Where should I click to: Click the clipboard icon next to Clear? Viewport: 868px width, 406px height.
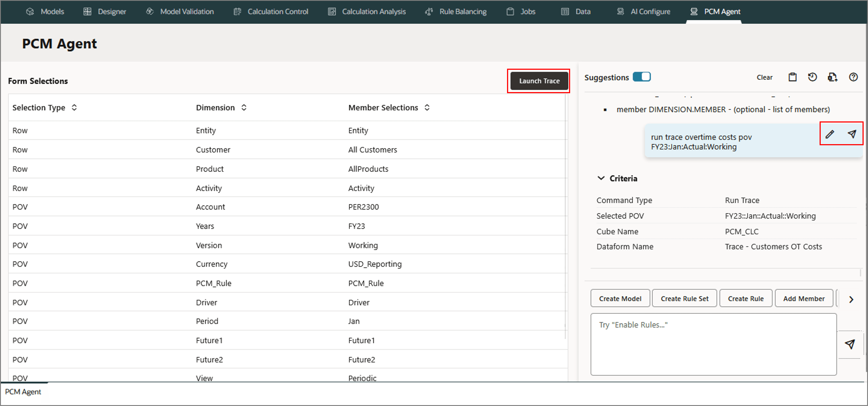(x=792, y=77)
